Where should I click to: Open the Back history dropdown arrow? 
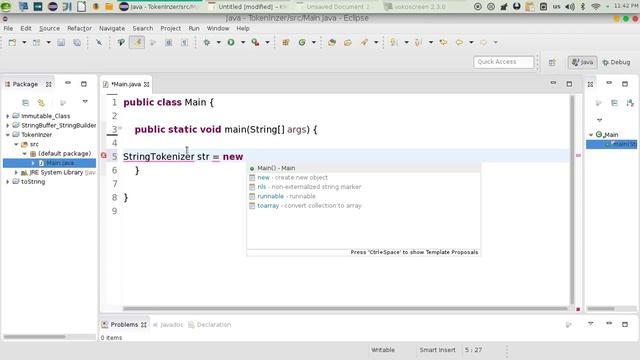(x=471, y=42)
